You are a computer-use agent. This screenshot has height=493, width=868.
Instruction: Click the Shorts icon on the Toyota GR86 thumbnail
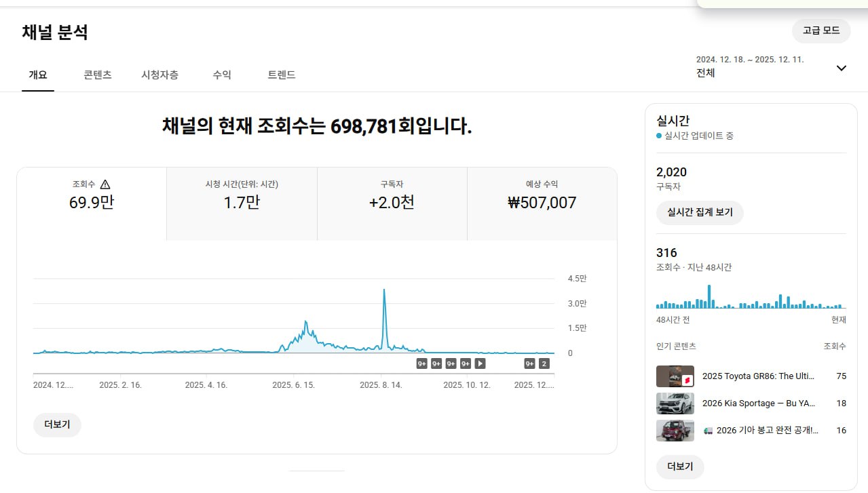(687, 380)
